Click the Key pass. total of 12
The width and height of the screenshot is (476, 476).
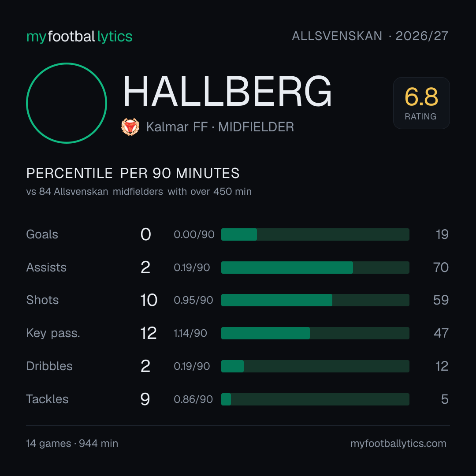(x=149, y=333)
